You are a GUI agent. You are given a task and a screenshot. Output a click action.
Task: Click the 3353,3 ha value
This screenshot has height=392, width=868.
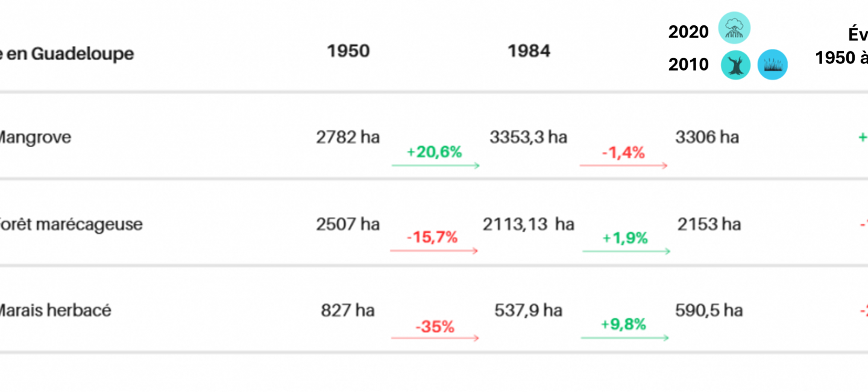tap(528, 138)
